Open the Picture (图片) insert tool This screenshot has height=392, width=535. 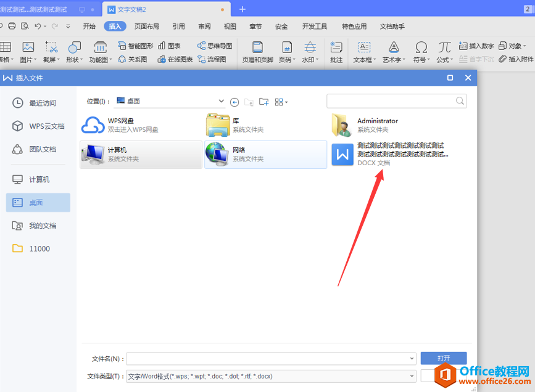(28, 52)
